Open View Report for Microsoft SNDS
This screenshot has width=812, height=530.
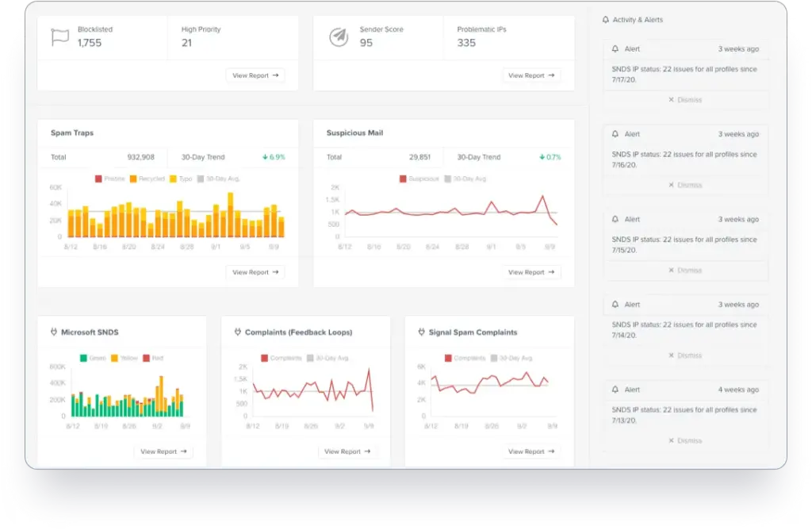[163, 451]
